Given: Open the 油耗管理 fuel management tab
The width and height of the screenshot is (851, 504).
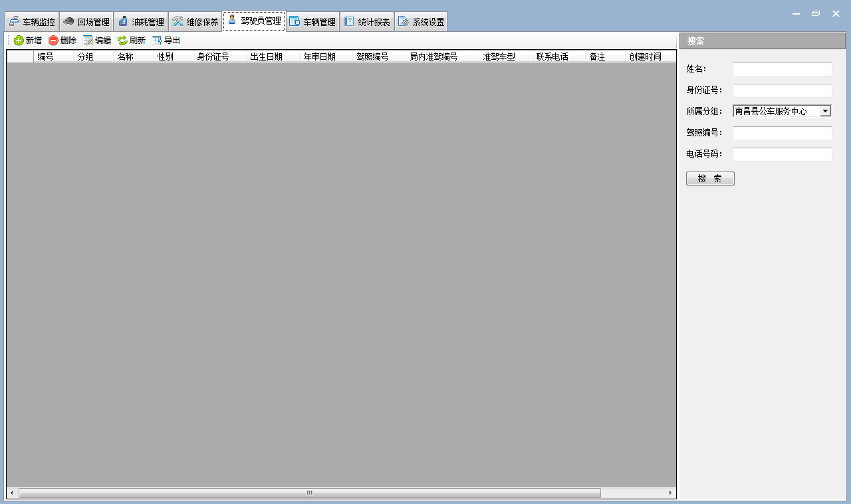Looking at the screenshot, I should (x=141, y=22).
